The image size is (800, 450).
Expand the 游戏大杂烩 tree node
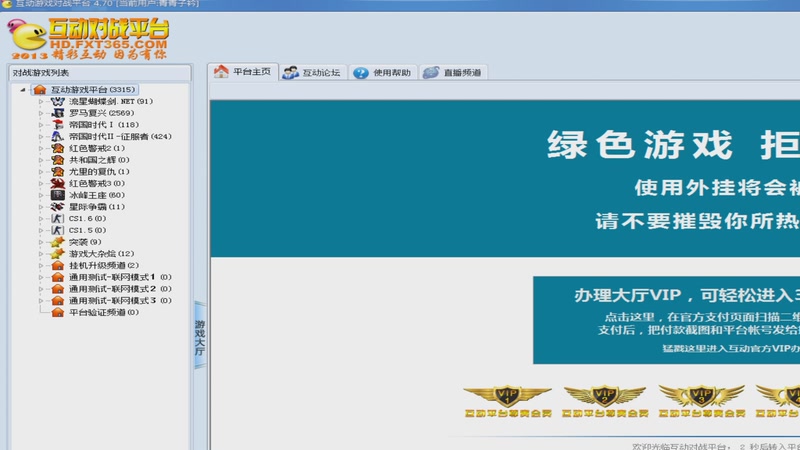click(x=41, y=254)
